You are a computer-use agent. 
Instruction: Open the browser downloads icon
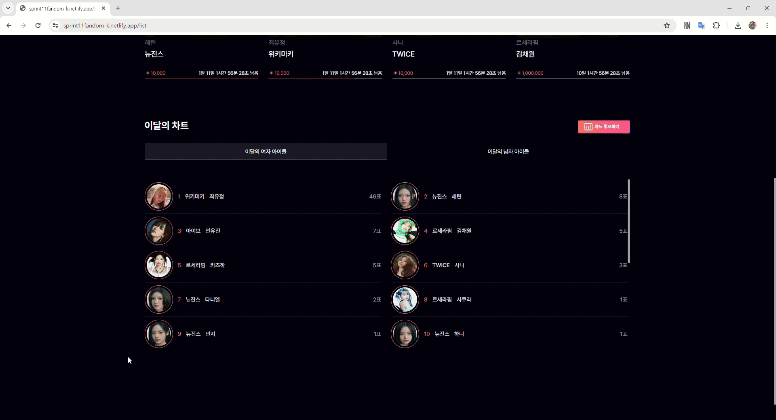tap(737, 25)
